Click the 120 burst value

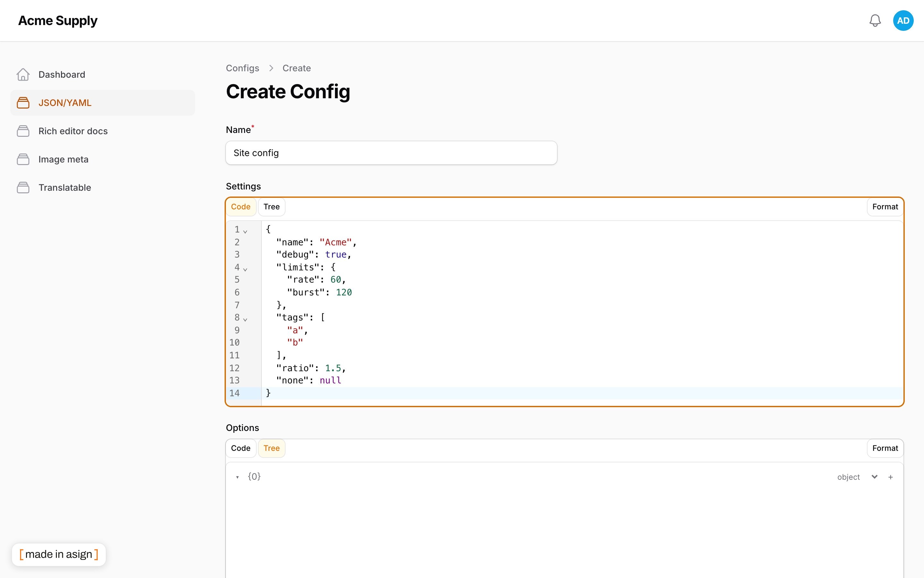(344, 293)
